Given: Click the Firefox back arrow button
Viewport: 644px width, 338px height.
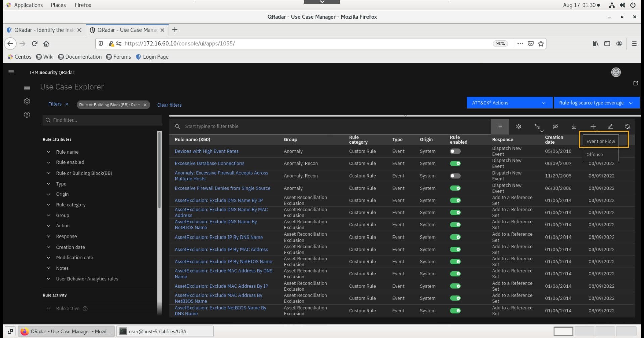Looking at the screenshot, I should (x=10, y=44).
